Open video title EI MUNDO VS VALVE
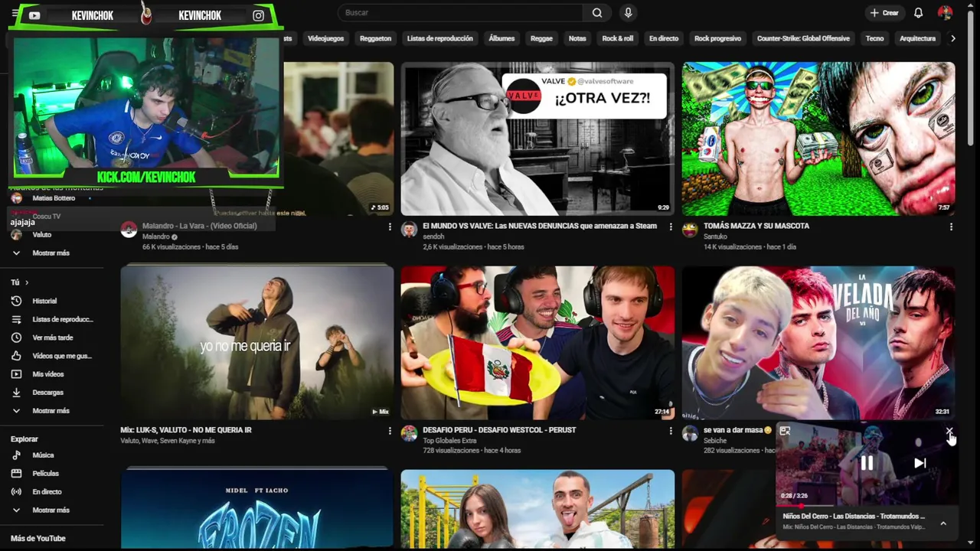This screenshot has height=551, width=980. point(539,226)
